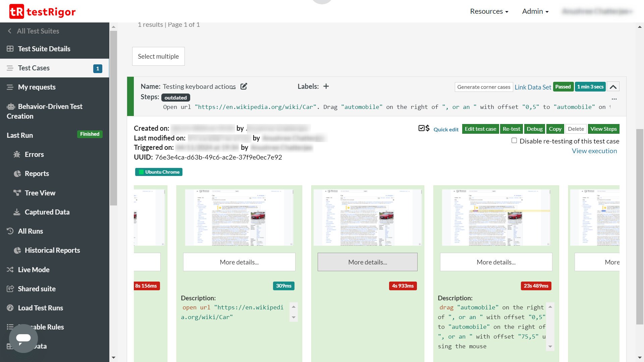644x362 pixels.
Task: Click the pencil icon to edit test name
Action: [x=244, y=86]
